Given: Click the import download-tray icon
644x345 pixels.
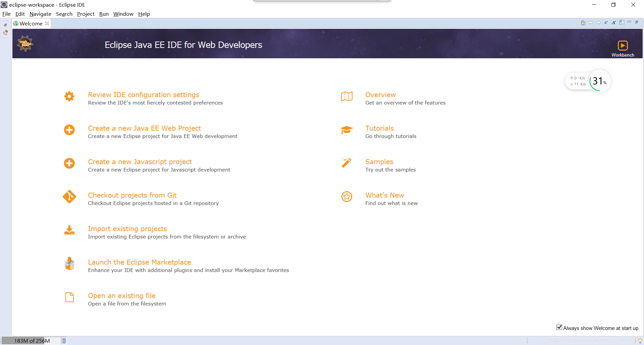Looking at the screenshot, I should pyautogui.click(x=69, y=230).
